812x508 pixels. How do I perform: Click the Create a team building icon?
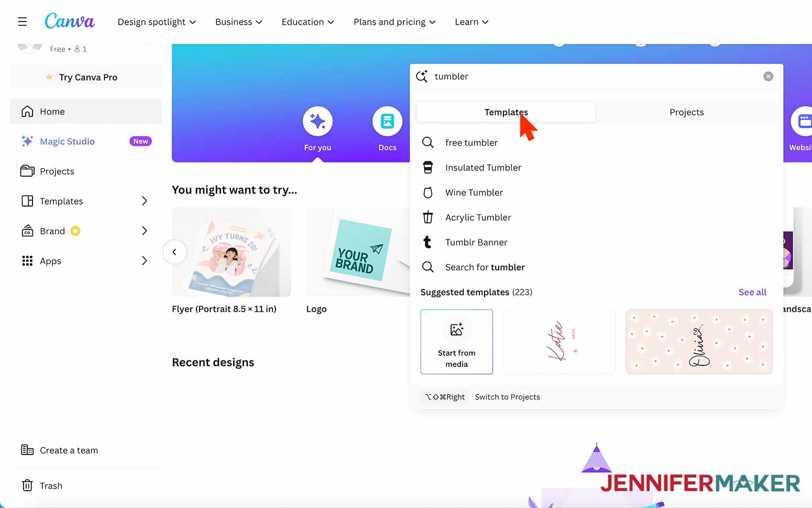(x=27, y=450)
